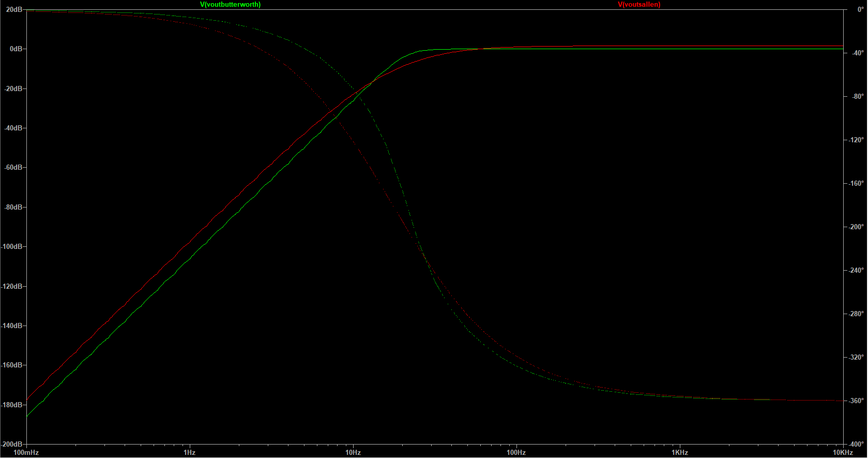
Task: Click the 0° phase axis label
Action: coord(861,9)
